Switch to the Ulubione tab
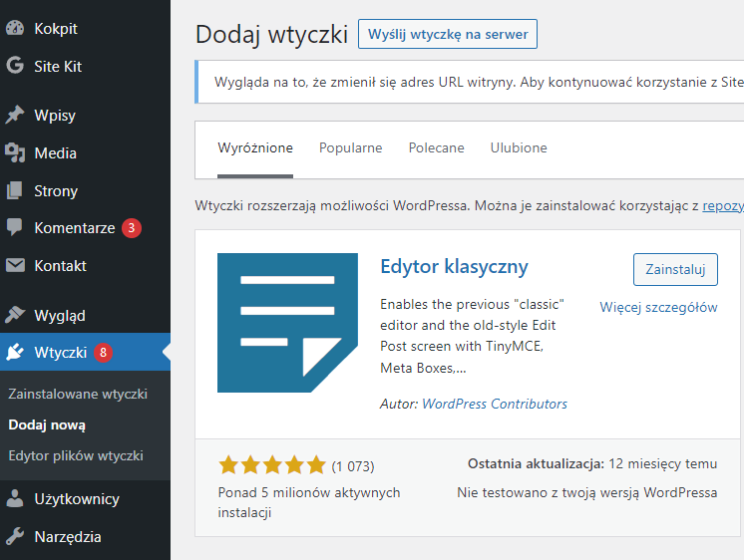744x560 pixels. 519,147
